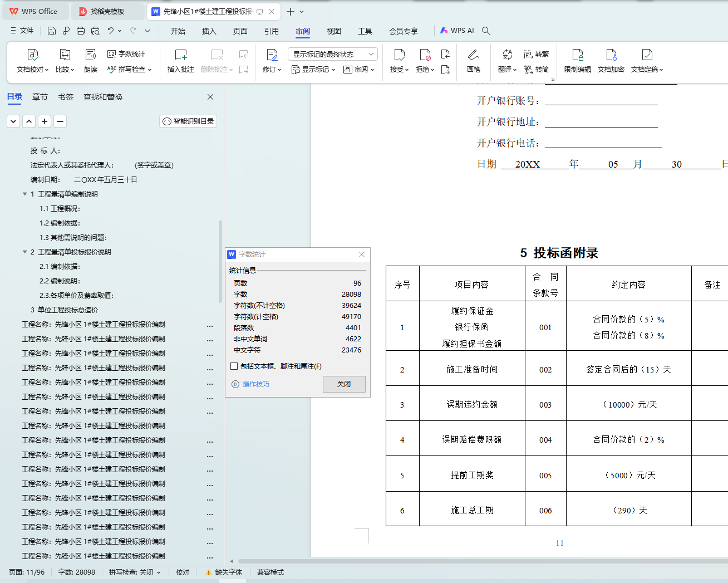Viewport: 728px width, 583px height.
Task: Click the outline collapse-all down chevron
Action: tap(13, 121)
